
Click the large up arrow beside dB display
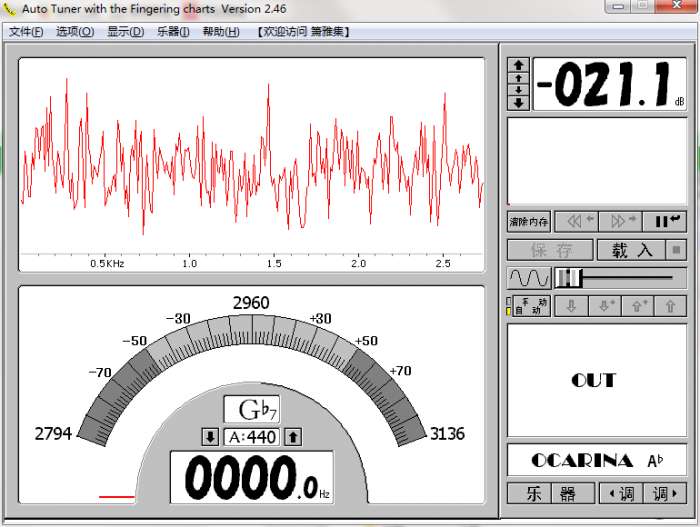pyautogui.click(x=518, y=65)
